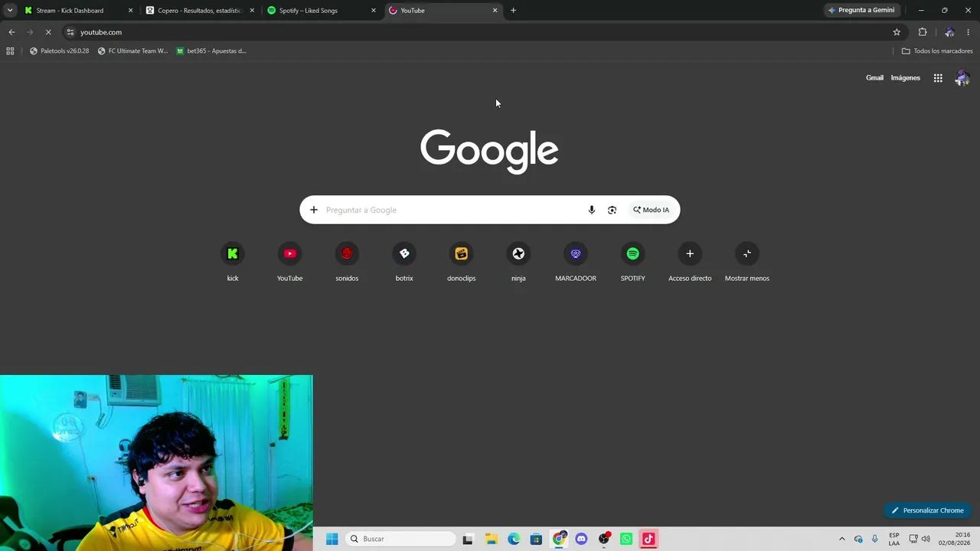Click Personalizar Chrome button
The width and height of the screenshot is (980, 551).
coord(927,510)
